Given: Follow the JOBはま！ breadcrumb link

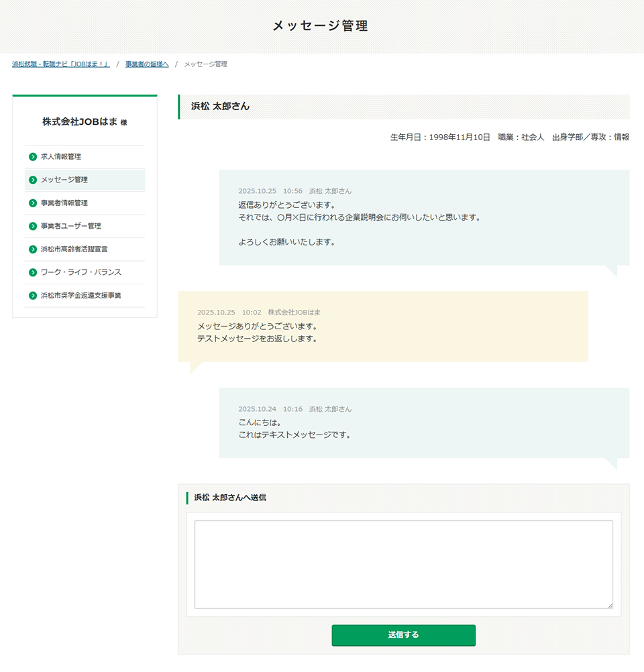Looking at the screenshot, I should click(60, 64).
